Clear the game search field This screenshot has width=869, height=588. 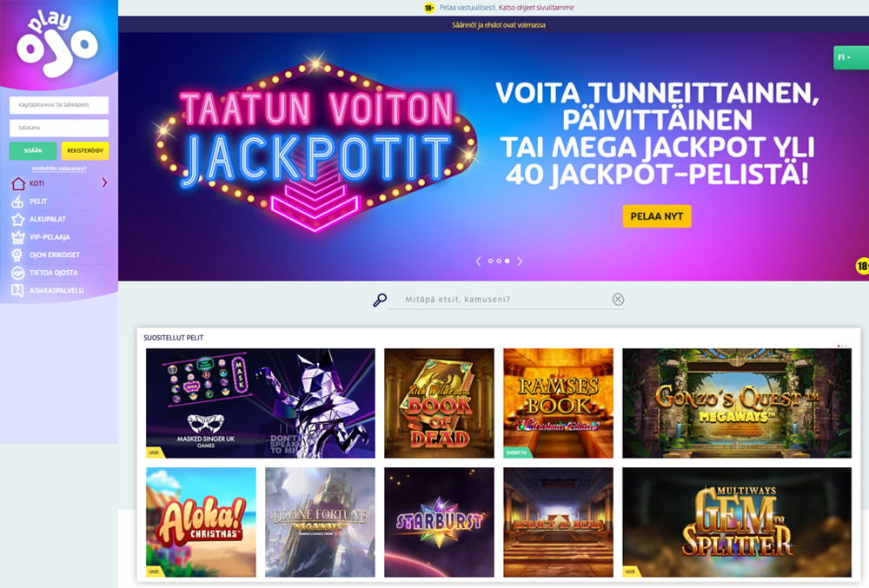click(x=618, y=300)
